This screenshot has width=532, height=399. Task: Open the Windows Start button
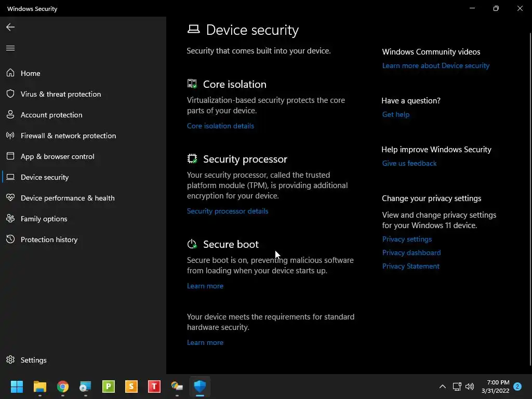coord(17,386)
